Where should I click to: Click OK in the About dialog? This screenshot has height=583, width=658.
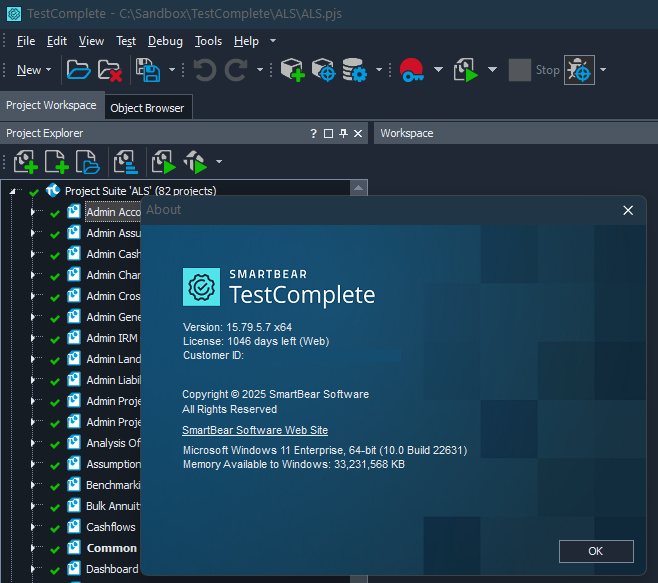coord(595,551)
